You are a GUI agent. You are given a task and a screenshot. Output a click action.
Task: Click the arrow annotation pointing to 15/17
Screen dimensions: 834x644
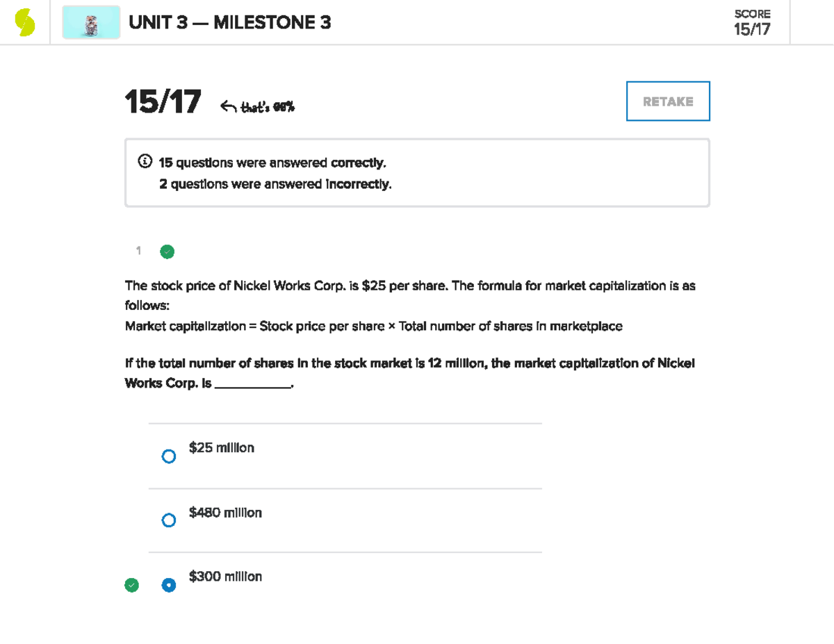229,104
